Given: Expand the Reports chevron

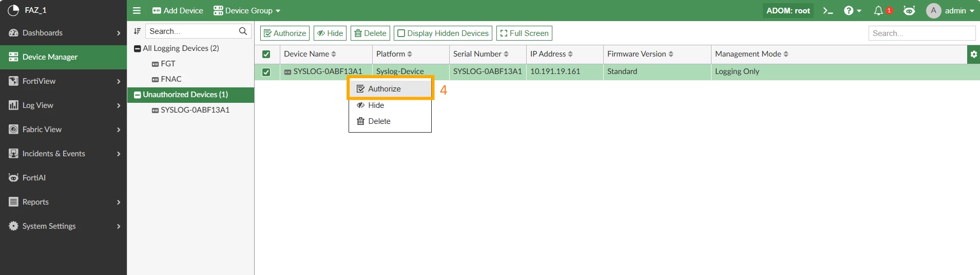Looking at the screenshot, I should click(119, 202).
